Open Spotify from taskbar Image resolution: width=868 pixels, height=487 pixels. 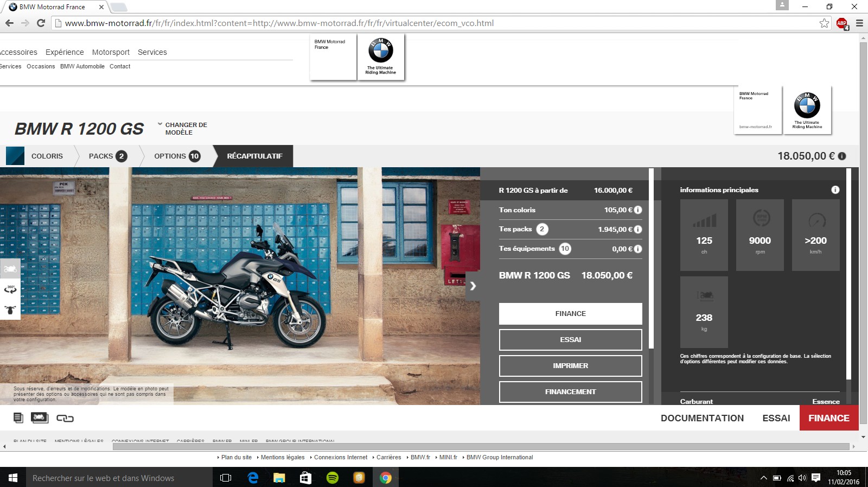point(333,478)
